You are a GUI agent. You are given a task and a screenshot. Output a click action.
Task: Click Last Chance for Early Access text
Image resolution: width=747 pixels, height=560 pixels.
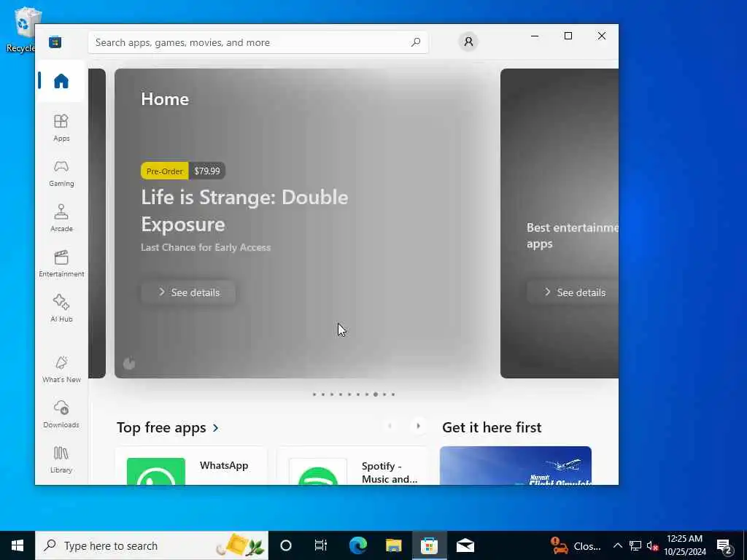pos(206,248)
